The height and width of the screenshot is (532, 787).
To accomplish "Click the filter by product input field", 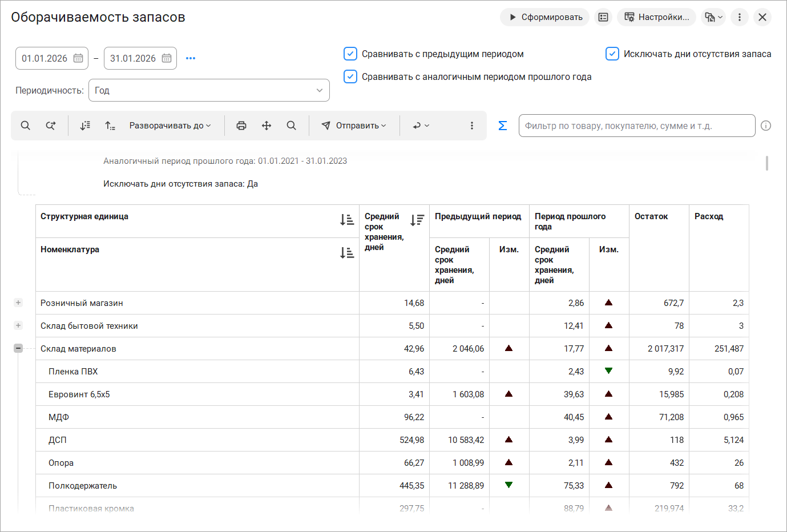I will [x=636, y=126].
